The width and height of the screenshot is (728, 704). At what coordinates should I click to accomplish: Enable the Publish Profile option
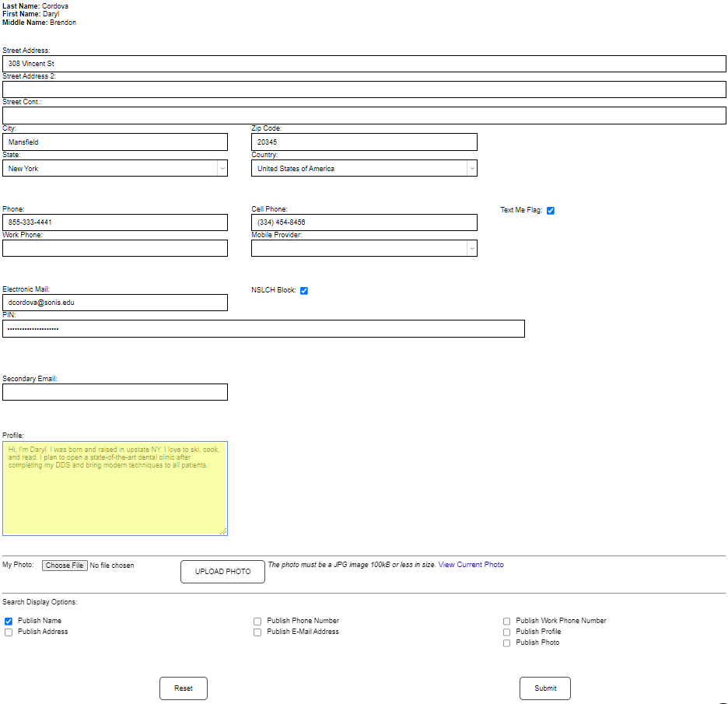506,632
